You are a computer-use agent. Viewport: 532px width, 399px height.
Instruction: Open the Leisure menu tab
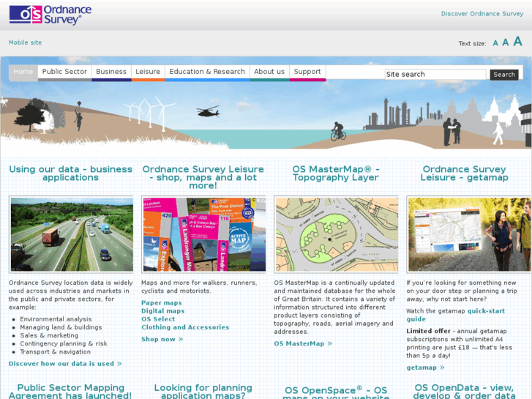point(148,72)
